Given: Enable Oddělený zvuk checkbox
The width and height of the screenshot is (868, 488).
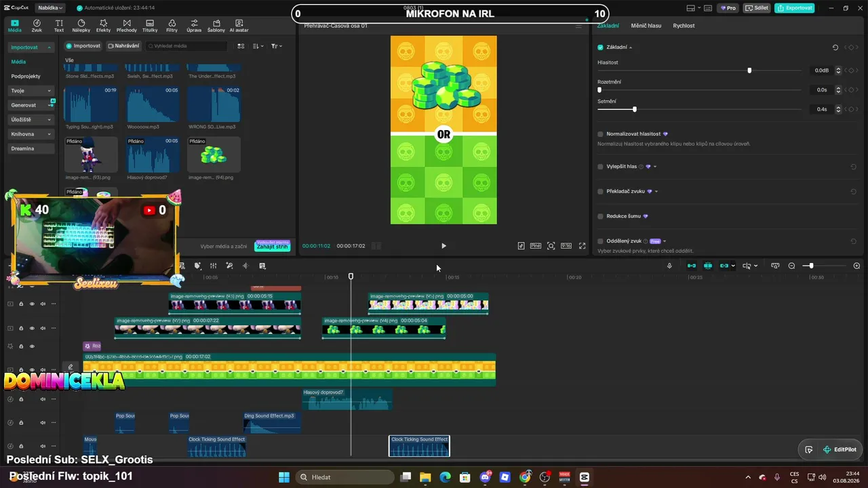Looking at the screenshot, I should pos(600,241).
